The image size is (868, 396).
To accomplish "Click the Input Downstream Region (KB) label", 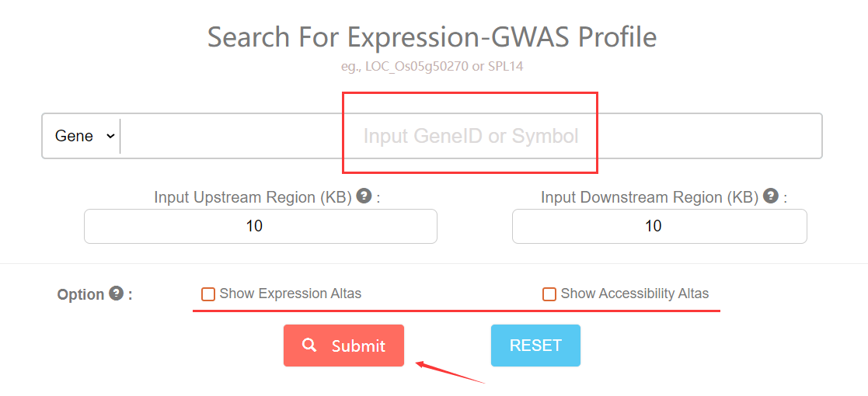I will (650, 197).
